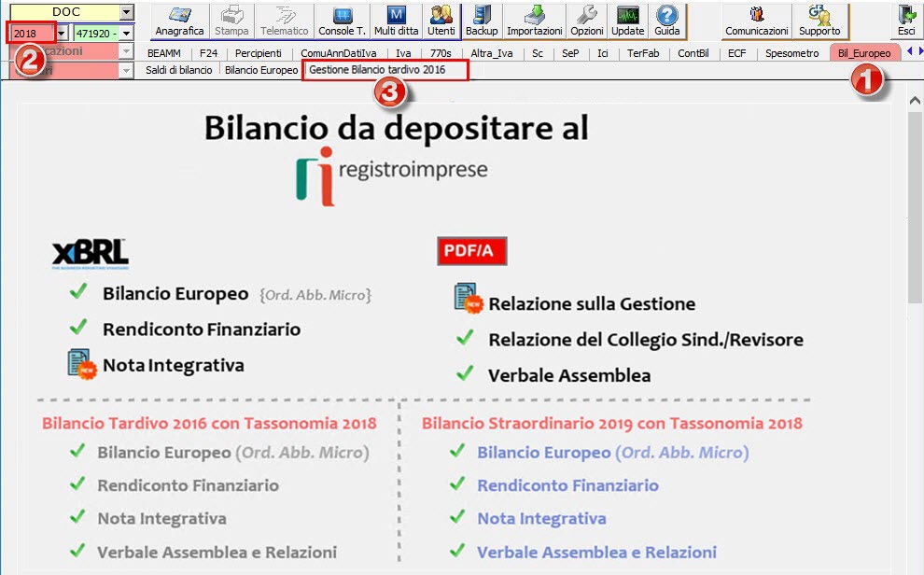Select the Bil_Europeo tab
The width and height of the screenshot is (924, 575).
point(864,53)
